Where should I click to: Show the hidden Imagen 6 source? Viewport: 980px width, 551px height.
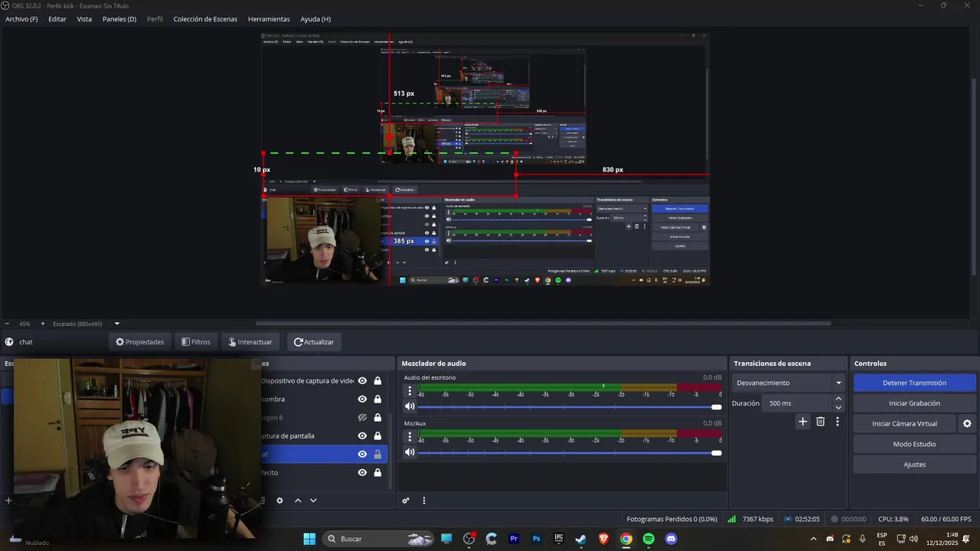coord(362,417)
